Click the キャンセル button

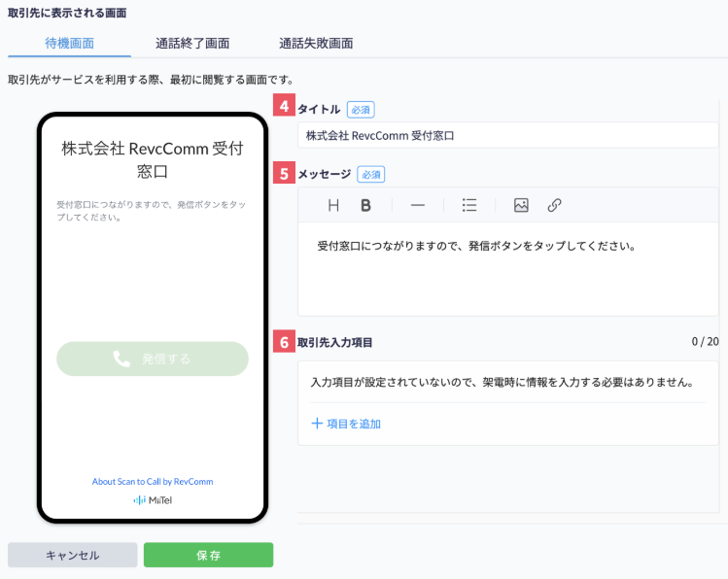coord(73,555)
